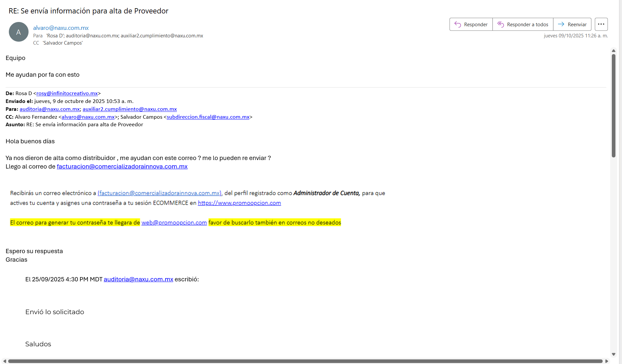Viewport: 622px width, 364px height.
Task: Click the vertical scrollbar down arrow
Action: point(613,354)
